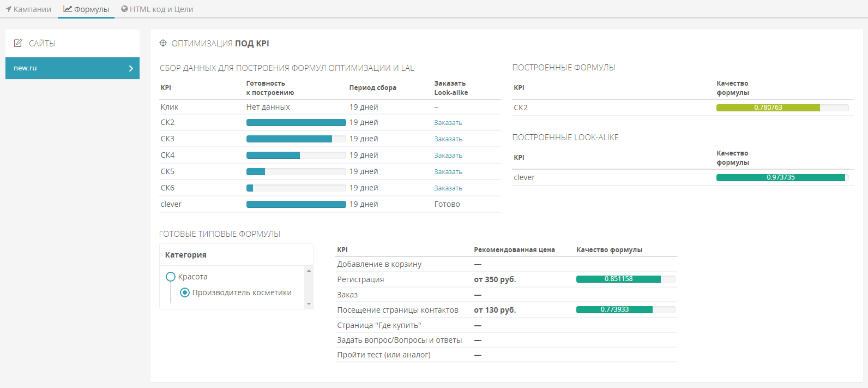Click Заказать link for CK3 row

click(448, 139)
